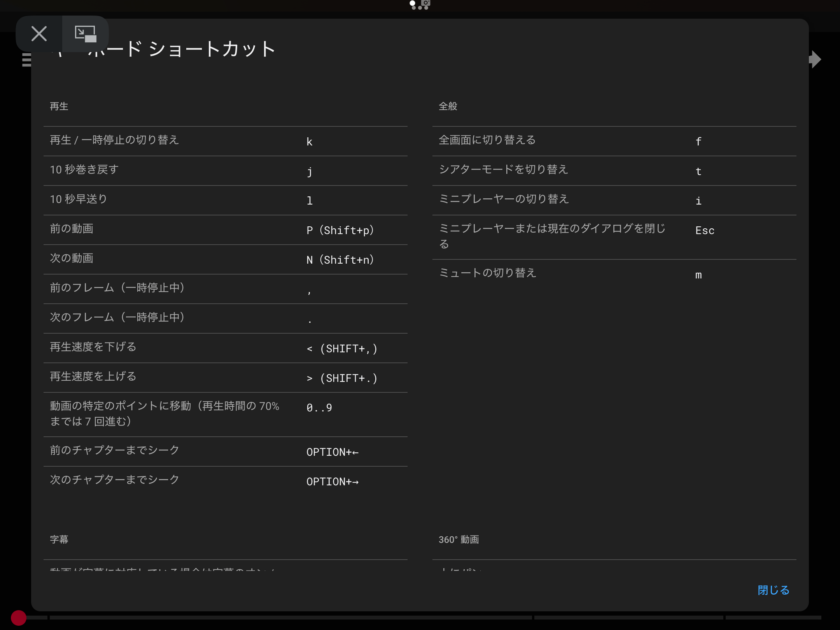
Task: Click the X icon beside picture-in-picture
Action: click(39, 34)
